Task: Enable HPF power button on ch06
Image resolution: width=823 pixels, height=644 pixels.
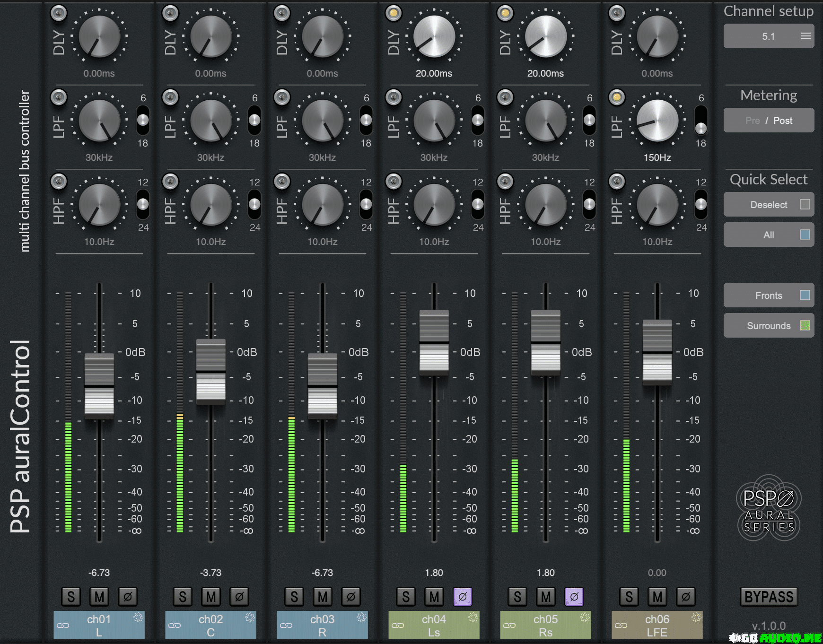Action: [x=617, y=182]
